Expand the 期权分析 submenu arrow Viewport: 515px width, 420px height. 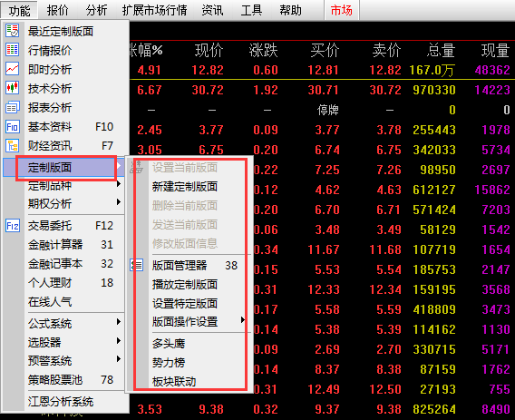(x=119, y=202)
